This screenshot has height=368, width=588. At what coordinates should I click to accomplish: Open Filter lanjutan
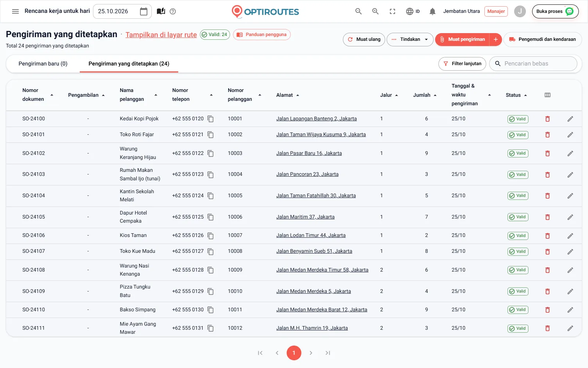tap(462, 64)
